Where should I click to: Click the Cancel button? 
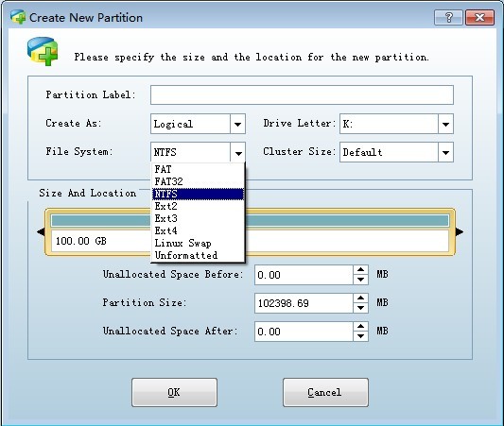pos(325,392)
